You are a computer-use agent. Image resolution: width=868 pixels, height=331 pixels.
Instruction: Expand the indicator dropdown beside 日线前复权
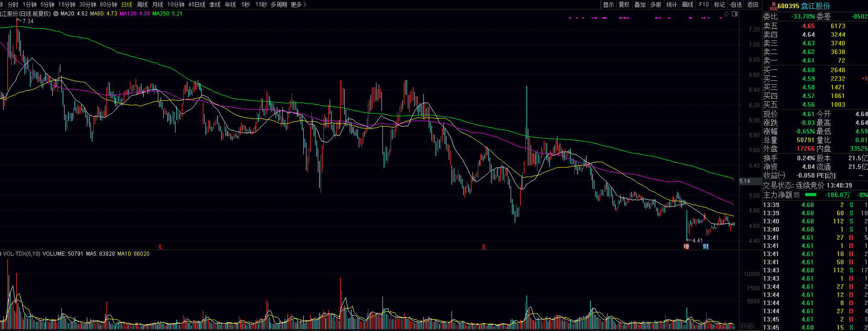pos(56,14)
